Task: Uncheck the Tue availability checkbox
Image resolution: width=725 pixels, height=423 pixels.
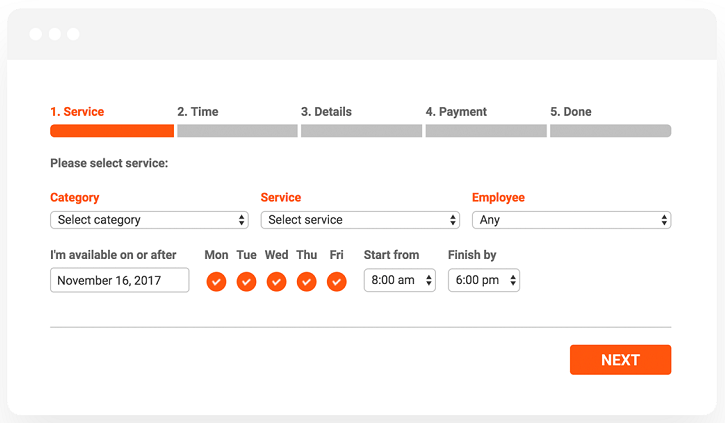Action: [x=246, y=282]
